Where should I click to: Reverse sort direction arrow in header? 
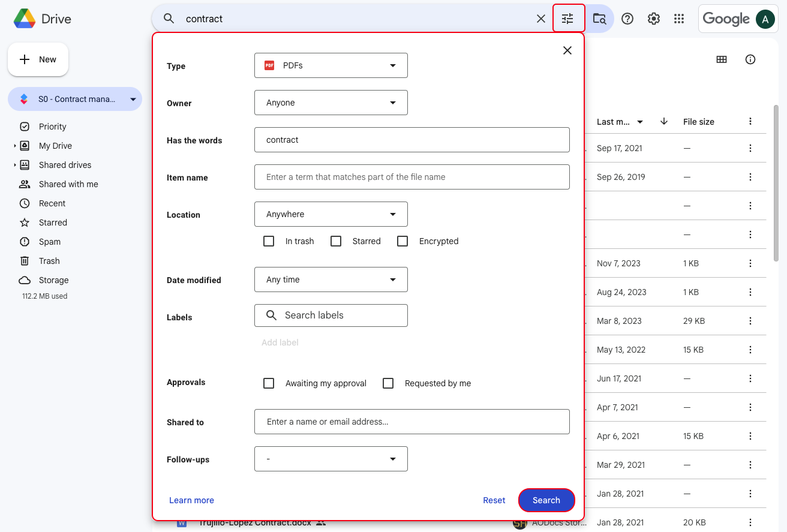click(664, 122)
